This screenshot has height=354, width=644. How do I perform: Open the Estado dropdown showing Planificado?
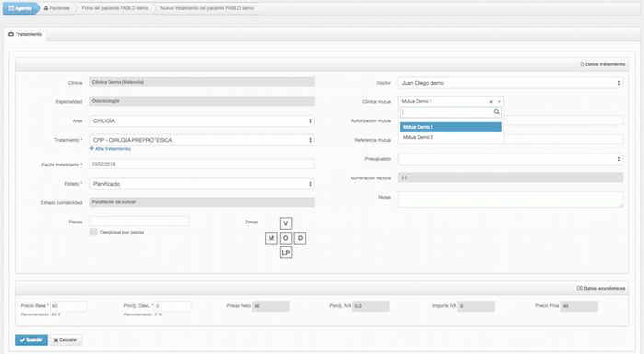click(201, 184)
